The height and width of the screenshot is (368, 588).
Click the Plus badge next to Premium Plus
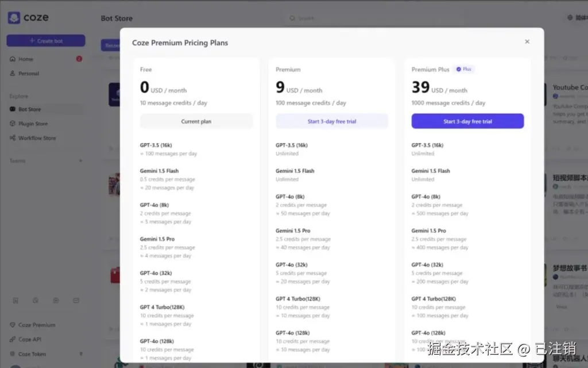464,69
